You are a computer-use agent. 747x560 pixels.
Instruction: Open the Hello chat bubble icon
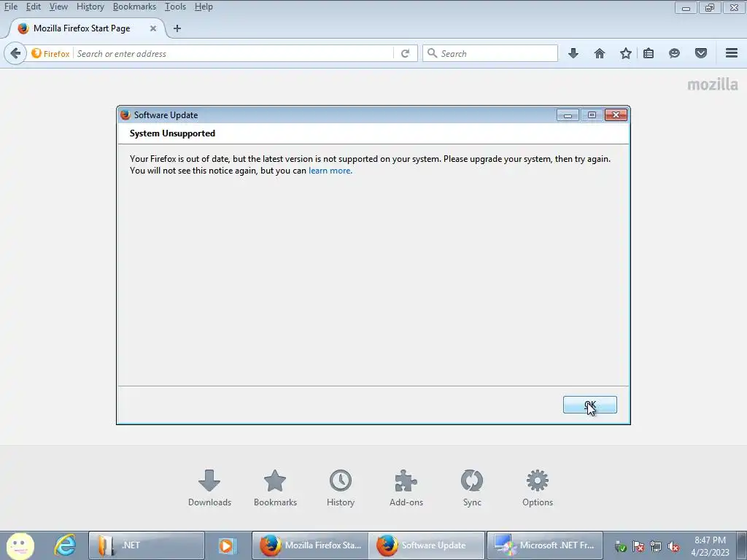pos(674,53)
